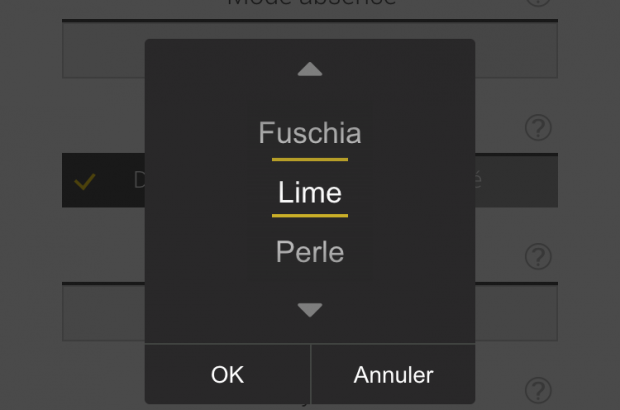The width and height of the screenshot is (620, 410).
Task: Toggle the yellow checkmark checkbox
Action: (86, 182)
